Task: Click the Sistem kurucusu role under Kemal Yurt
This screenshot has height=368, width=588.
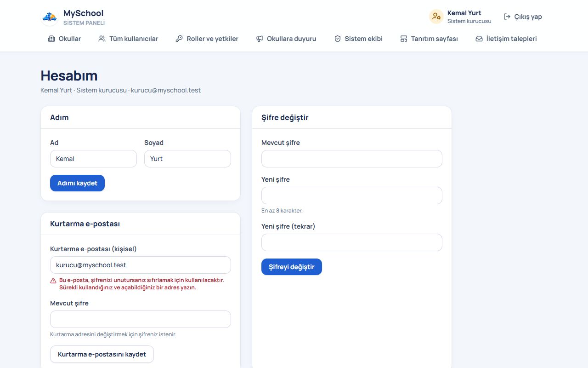Action: (x=469, y=21)
